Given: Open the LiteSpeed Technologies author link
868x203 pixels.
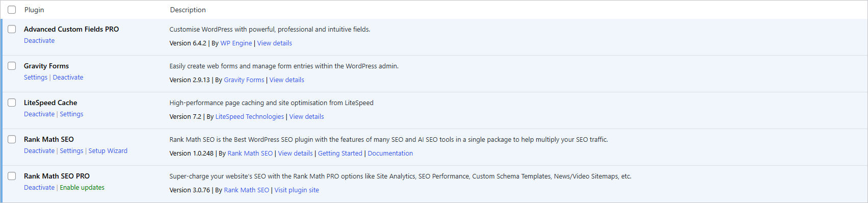Looking at the screenshot, I should 250,117.
